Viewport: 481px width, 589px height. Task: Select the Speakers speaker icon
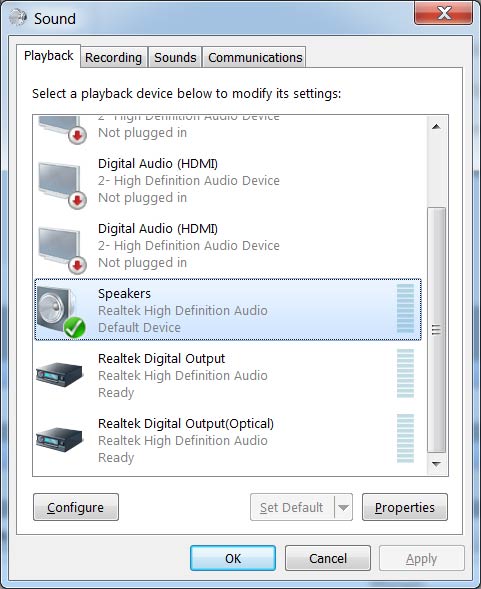pos(61,311)
